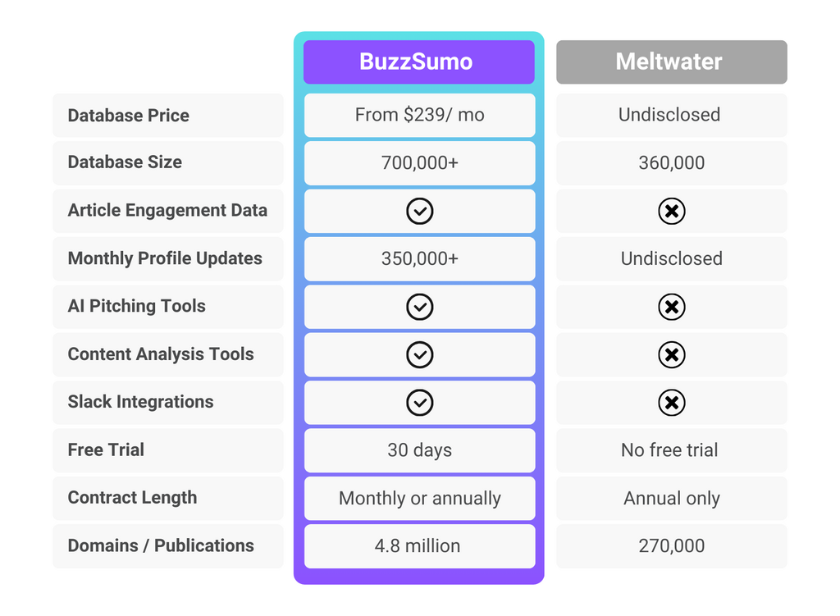Click the Monthly Profile Updates label
The height and width of the screenshot is (616, 840).
pos(165,258)
